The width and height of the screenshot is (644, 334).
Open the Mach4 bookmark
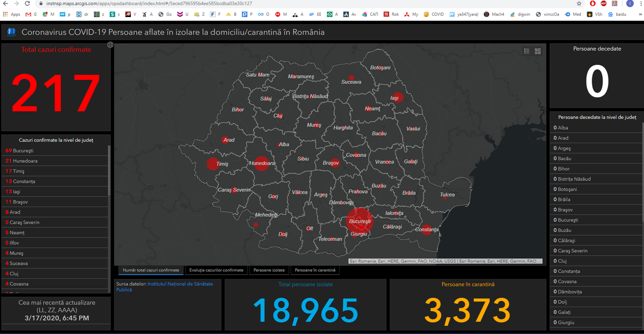pyautogui.click(x=494, y=15)
